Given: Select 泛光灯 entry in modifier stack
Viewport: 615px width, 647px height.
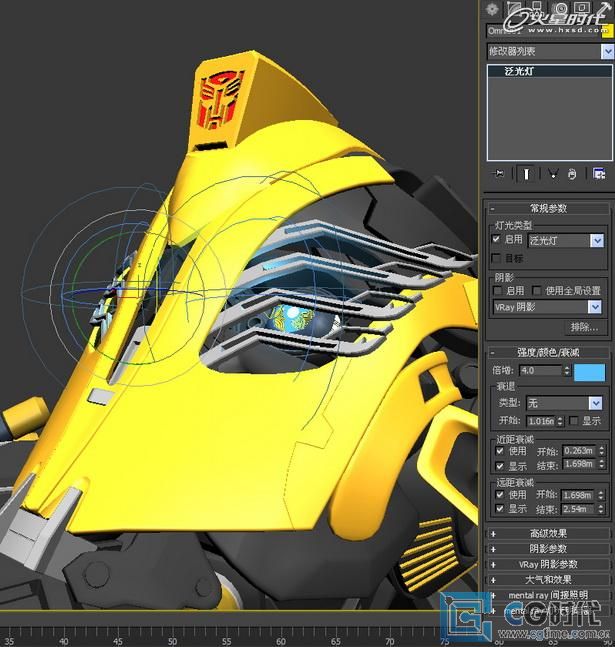Looking at the screenshot, I should pos(550,71).
